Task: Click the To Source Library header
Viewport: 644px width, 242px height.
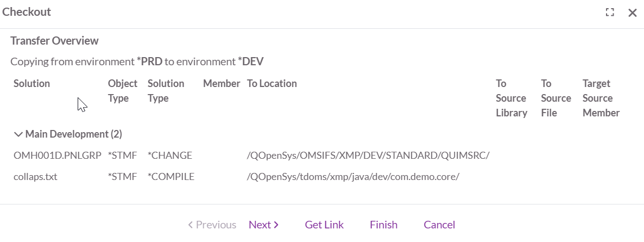Action: pos(511,98)
